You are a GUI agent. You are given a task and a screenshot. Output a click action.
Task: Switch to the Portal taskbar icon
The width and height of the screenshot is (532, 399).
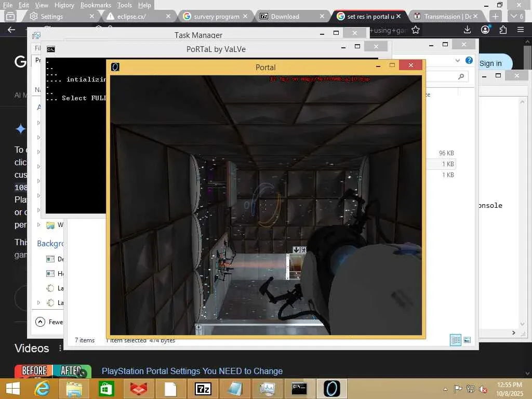point(331,389)
